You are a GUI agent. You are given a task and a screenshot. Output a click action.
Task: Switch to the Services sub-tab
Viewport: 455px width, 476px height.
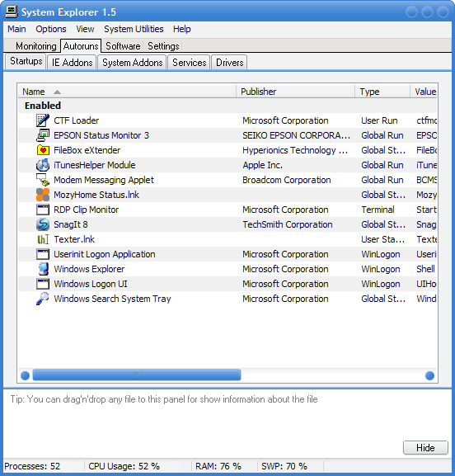[190, 63]
